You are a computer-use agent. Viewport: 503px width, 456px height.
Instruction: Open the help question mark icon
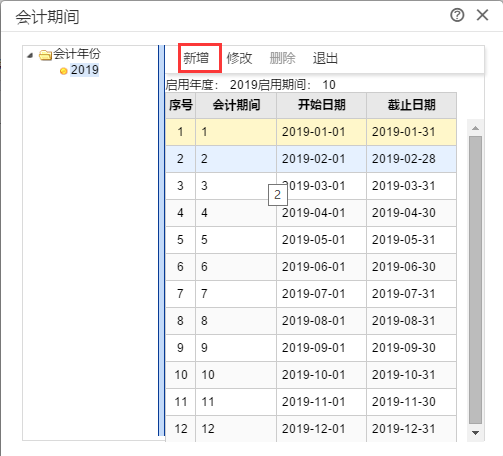pyautogui.click(x=457, y=15)
